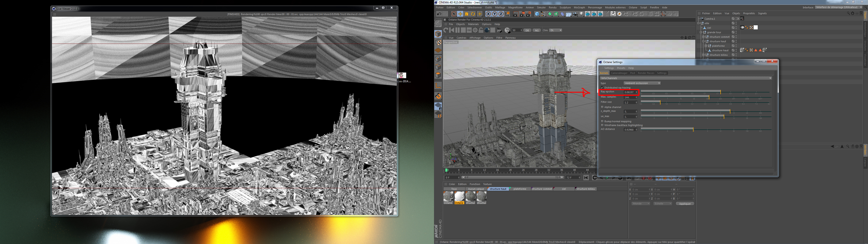Viewport: 868px width, 244px height.
Task: Disable Distributed ray tracing checkbox
Action: [602, 88]
